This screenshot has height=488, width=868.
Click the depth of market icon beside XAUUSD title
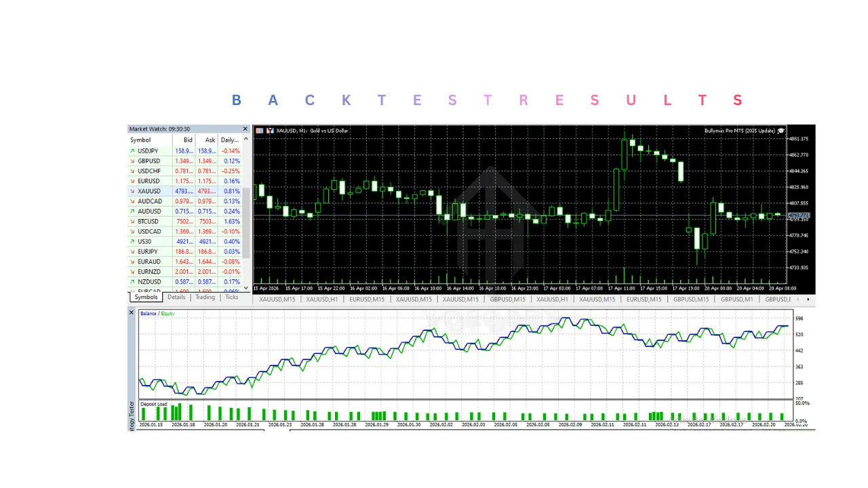(x=270, y=130)
